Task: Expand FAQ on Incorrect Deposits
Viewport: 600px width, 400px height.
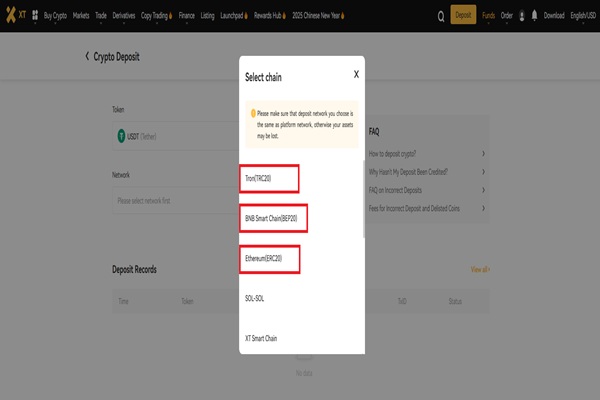Action: [427, 190]
